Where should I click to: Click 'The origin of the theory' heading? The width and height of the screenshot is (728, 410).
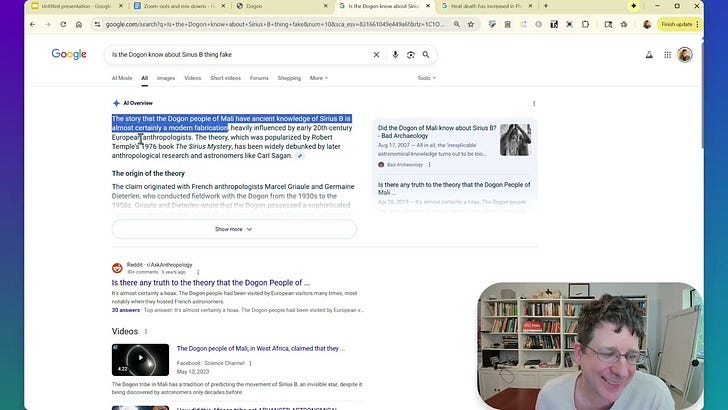pyautogui.click(x=148, y=174)
